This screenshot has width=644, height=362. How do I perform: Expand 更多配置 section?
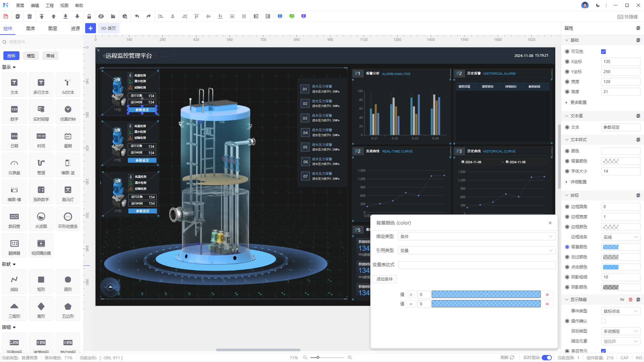[x=576, y=103]
